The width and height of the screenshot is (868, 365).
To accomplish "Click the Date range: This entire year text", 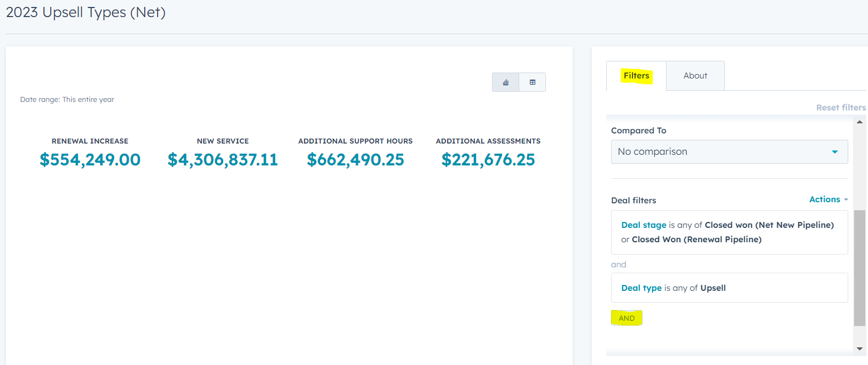I will click(67, 100).
